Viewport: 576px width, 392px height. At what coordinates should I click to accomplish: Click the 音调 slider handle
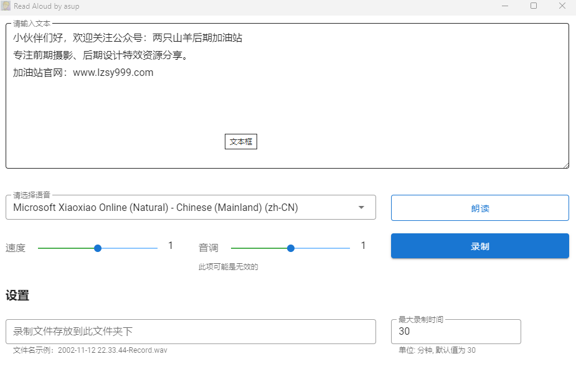point(291,248)
